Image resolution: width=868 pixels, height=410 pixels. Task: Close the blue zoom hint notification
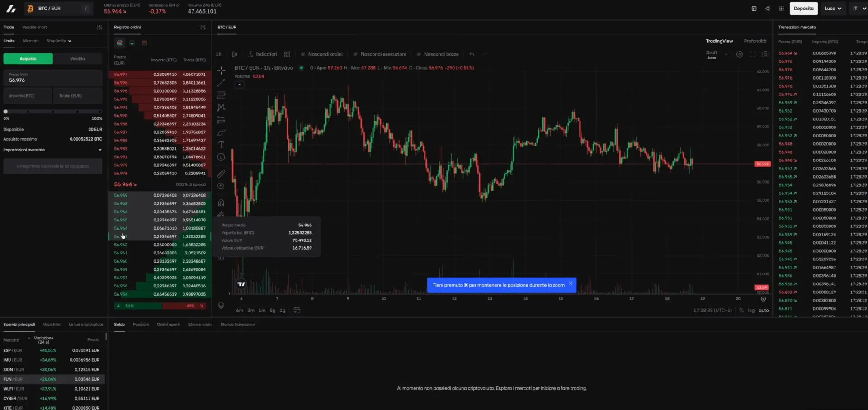click(x=571, y=283)
